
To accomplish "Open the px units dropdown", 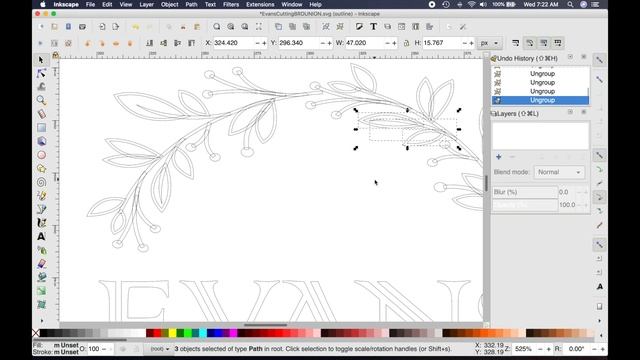I will click(489, 43).
